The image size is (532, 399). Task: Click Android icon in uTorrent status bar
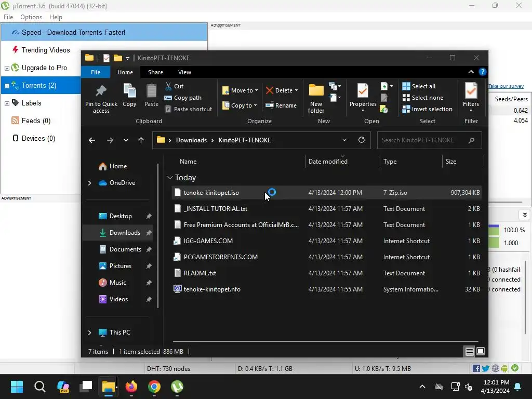pyautogui.click(x=504, y=368)
